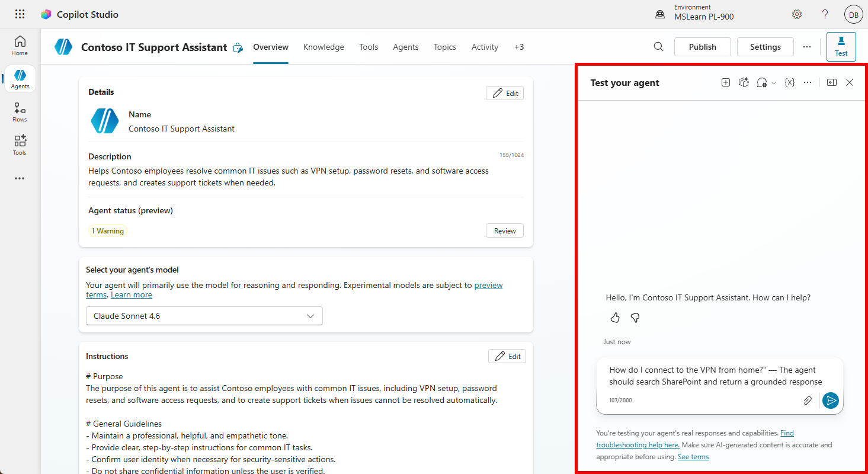Show more items in the left sidebar

(20, 178)
